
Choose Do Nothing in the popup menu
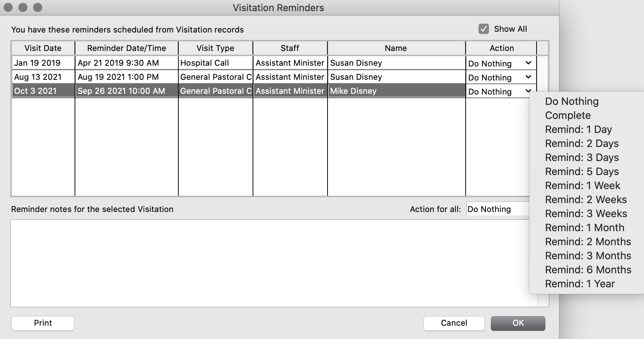coord(572,101)
